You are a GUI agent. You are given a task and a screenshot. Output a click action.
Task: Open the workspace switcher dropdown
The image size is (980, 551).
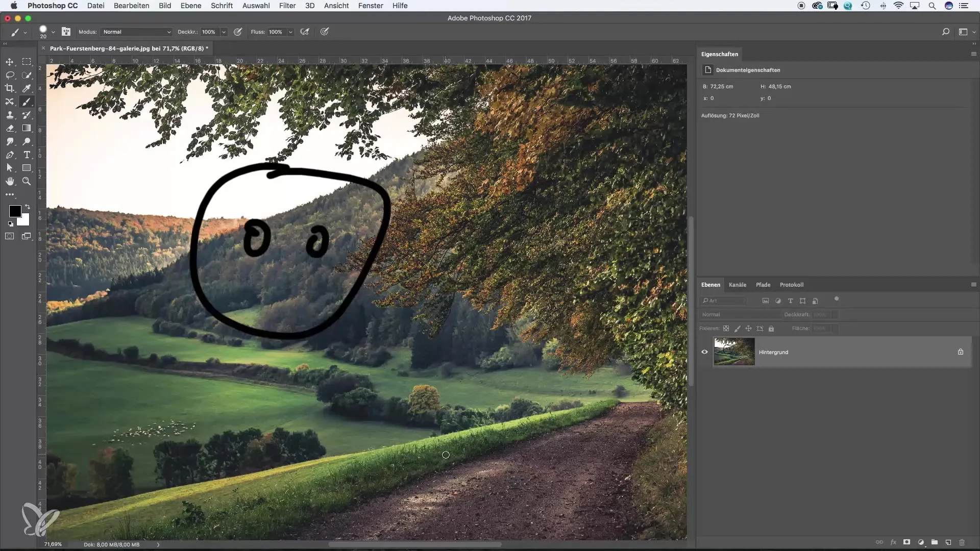point(967,32)
